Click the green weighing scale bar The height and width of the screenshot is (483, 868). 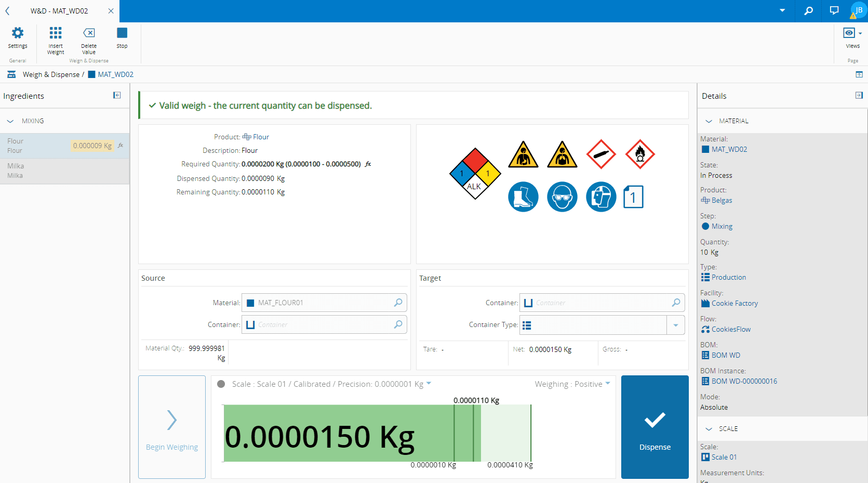338,433
